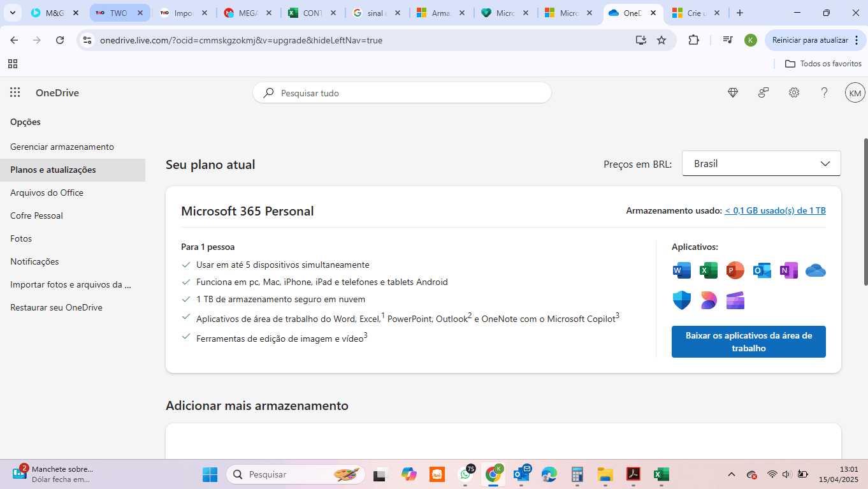This screenshot has height=489, width=868.
Task: Open Cofre Pessoal option
Action: (36, 215)
